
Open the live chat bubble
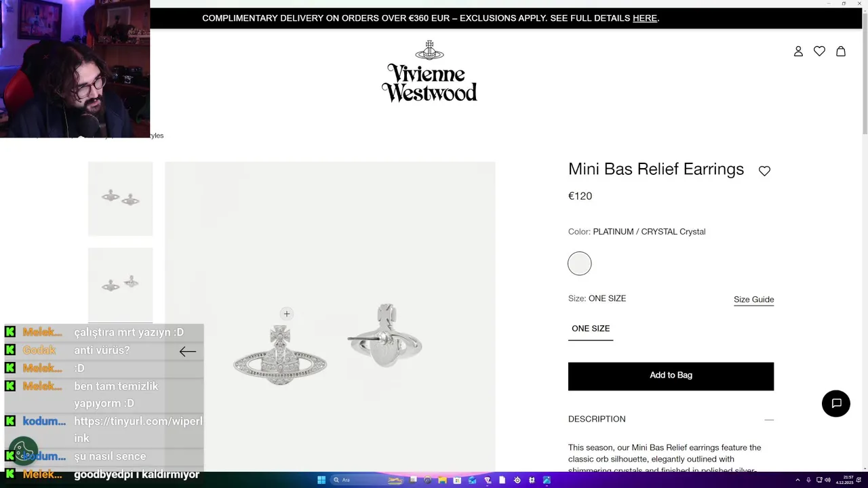[836, 403]
